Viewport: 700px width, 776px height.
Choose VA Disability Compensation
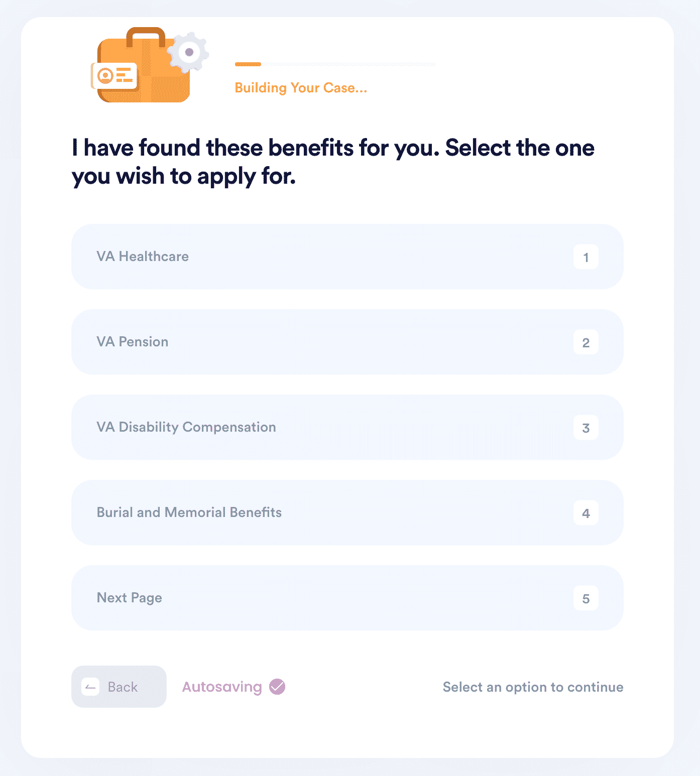point(347,427)
